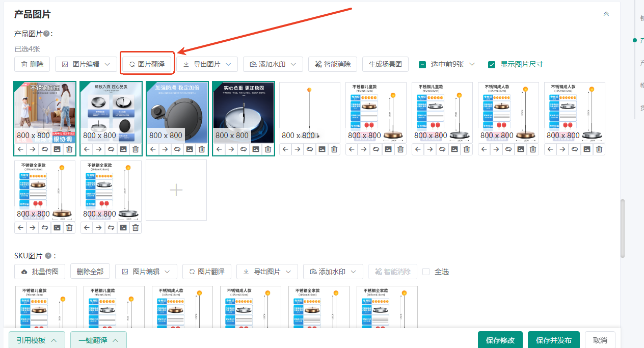Click the 保存并发布 button

tap(553, 340)
